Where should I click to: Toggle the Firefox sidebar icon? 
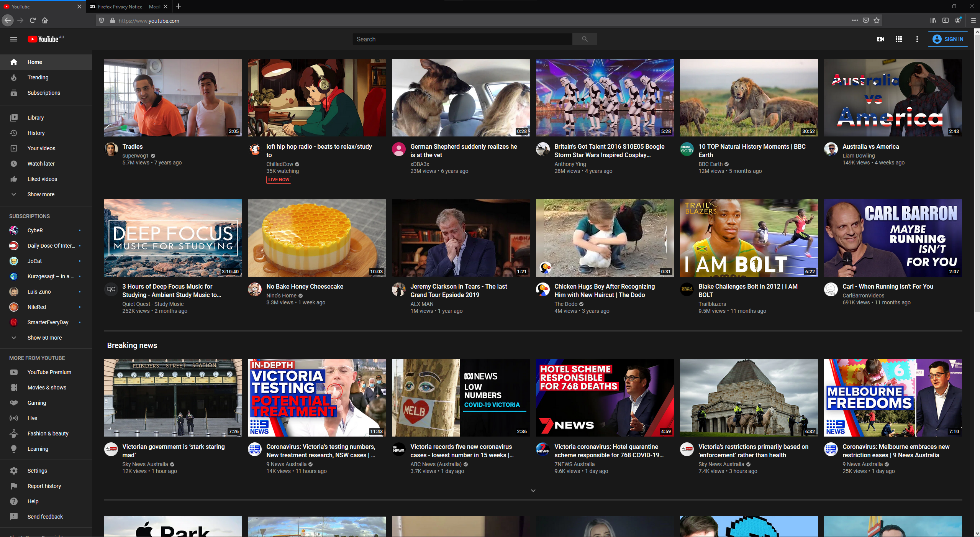tap(946, 21)
